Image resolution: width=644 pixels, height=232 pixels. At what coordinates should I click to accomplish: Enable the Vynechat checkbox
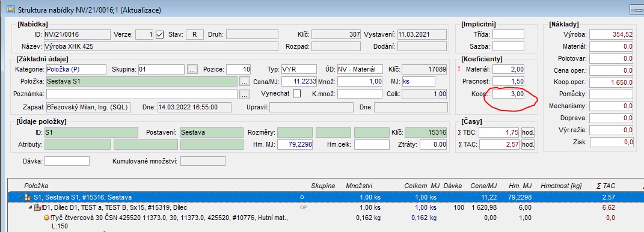[x=296, y=93]
